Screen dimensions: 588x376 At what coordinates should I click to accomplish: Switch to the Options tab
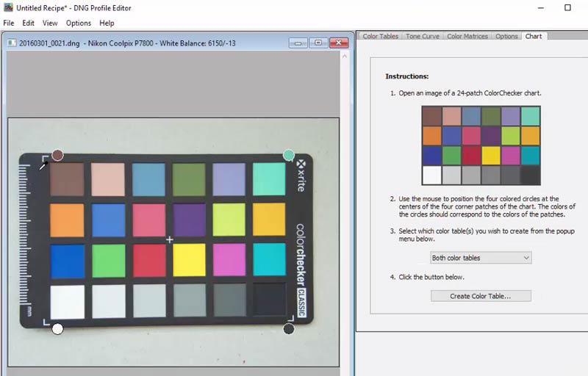[x=506, y=36]
